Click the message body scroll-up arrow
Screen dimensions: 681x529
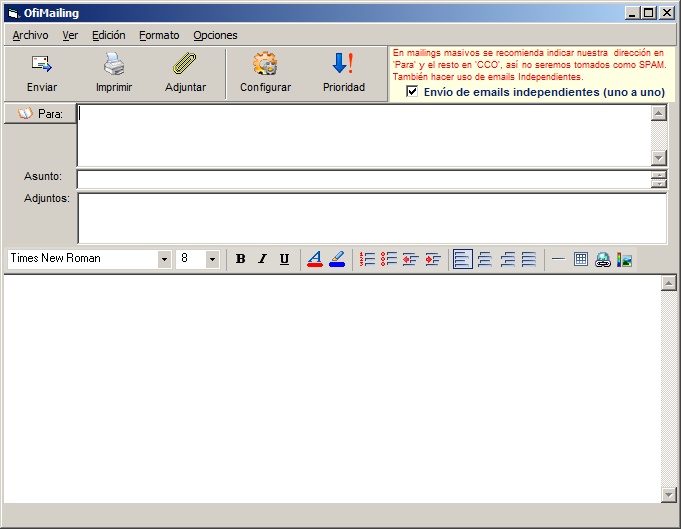[668, 283]
